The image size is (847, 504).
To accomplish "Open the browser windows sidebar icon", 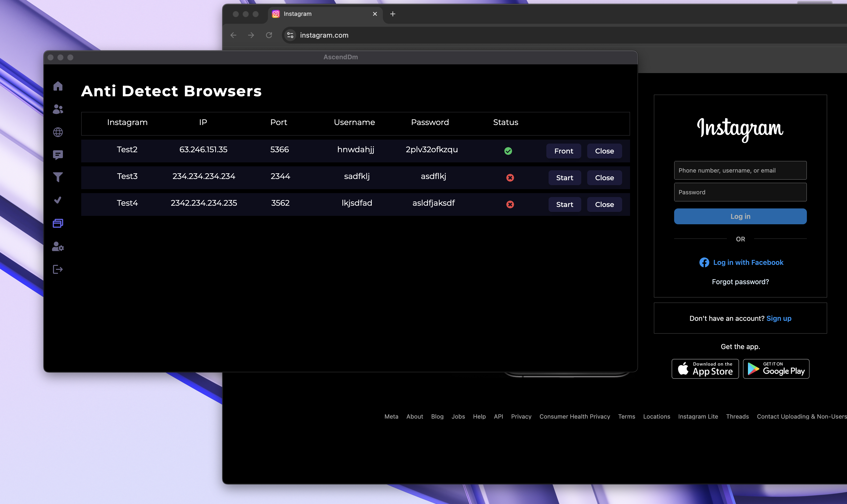I will click(x=58, y=223).
